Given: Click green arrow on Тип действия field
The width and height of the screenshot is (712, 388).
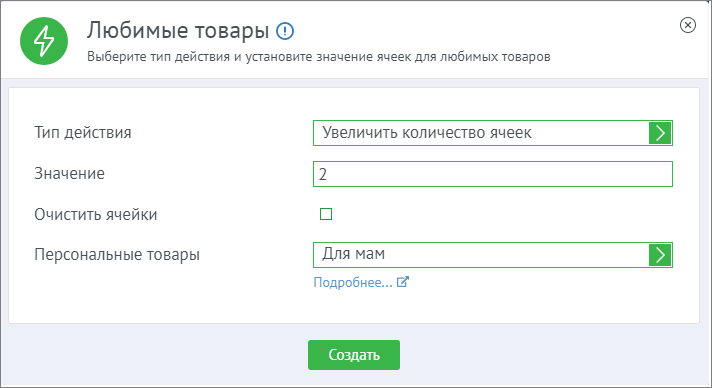Looking at the screenshot, I should 660,133.
